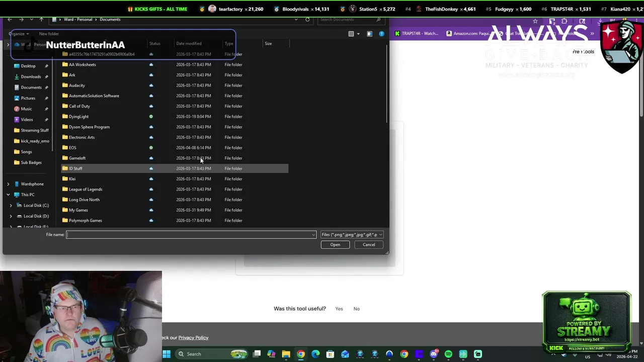Focus the File name input field
This screenshot has height=362, width=644.
(191, 234)
